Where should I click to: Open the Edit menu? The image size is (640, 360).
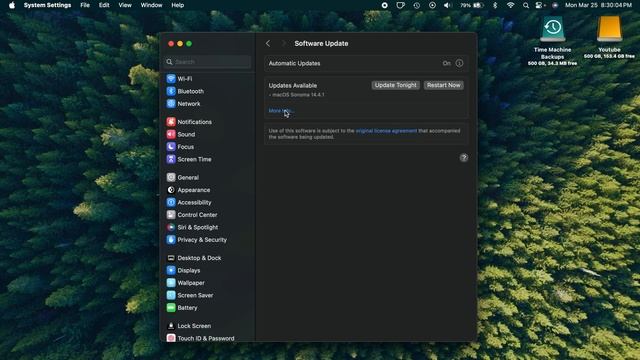[104, 5]
